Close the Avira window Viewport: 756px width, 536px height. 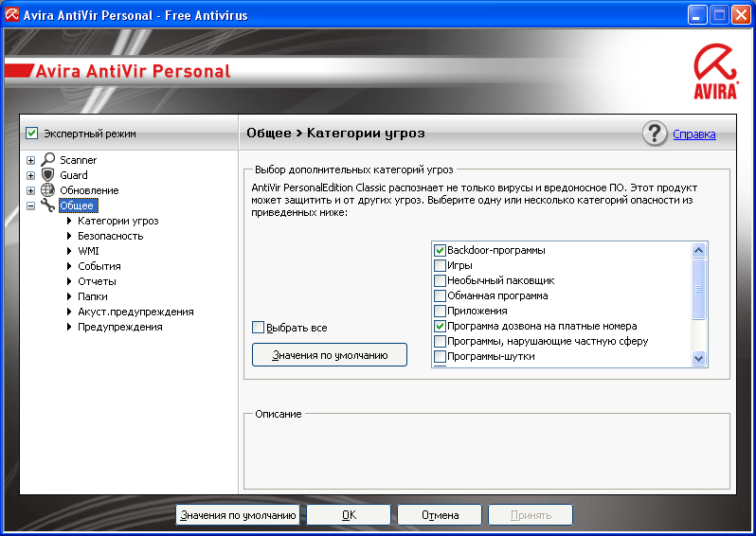pos(741,15)
